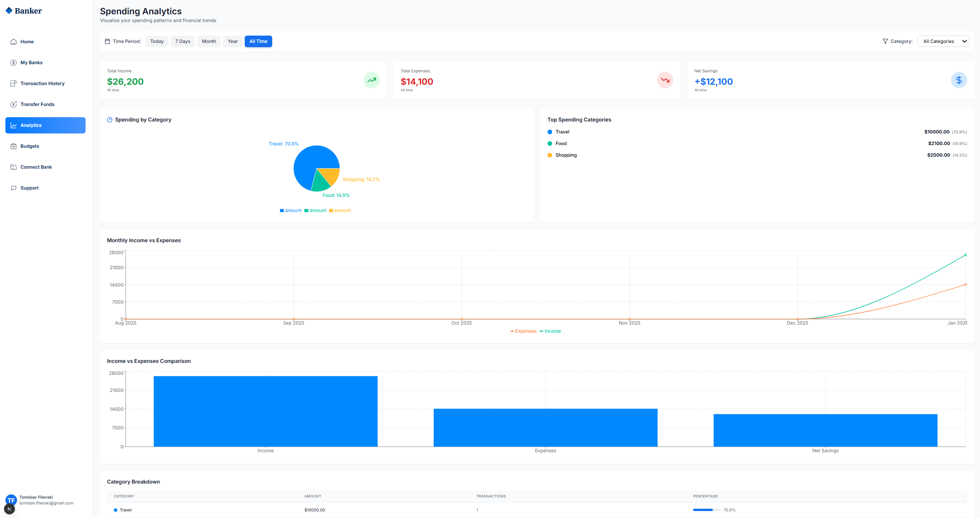Open the Analytics menu item
The height and width of the screenshot is (518, 980).
click(45, 125)
